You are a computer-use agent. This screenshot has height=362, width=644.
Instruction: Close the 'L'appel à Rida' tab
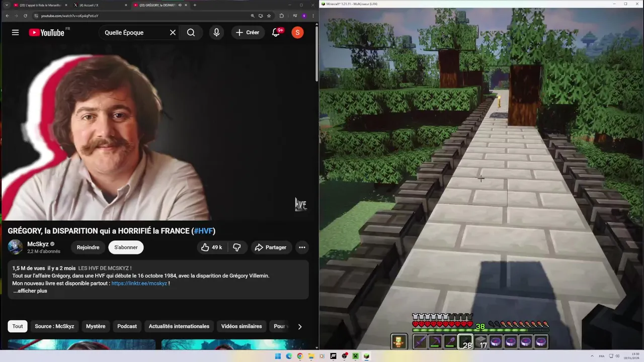pos(66,5)
